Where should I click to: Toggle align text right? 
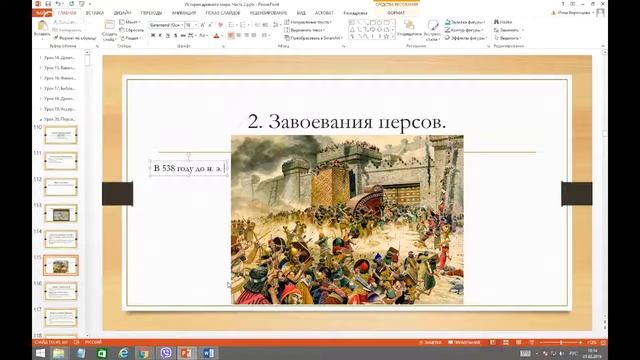pos(246,36)
